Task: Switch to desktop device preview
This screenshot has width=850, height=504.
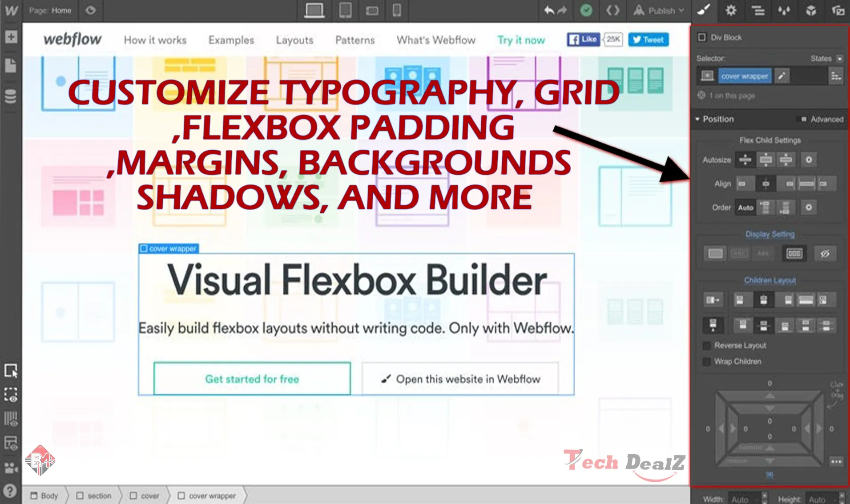Action: 314,11
